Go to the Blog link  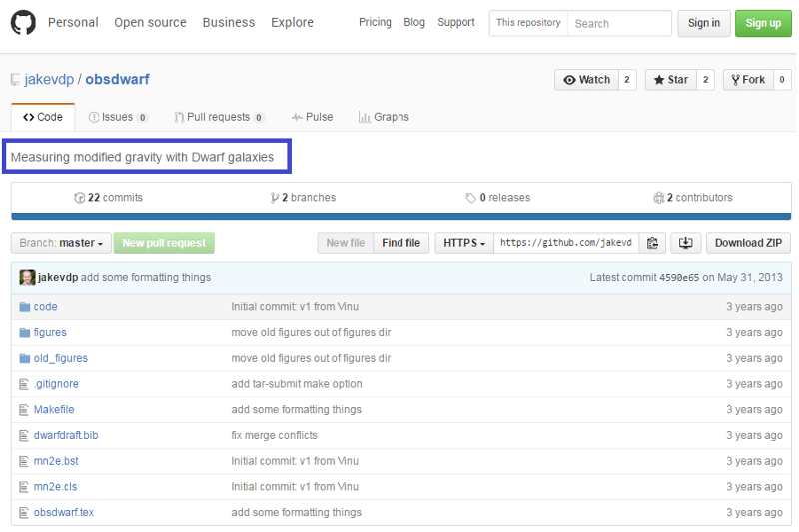click(414, 22)
